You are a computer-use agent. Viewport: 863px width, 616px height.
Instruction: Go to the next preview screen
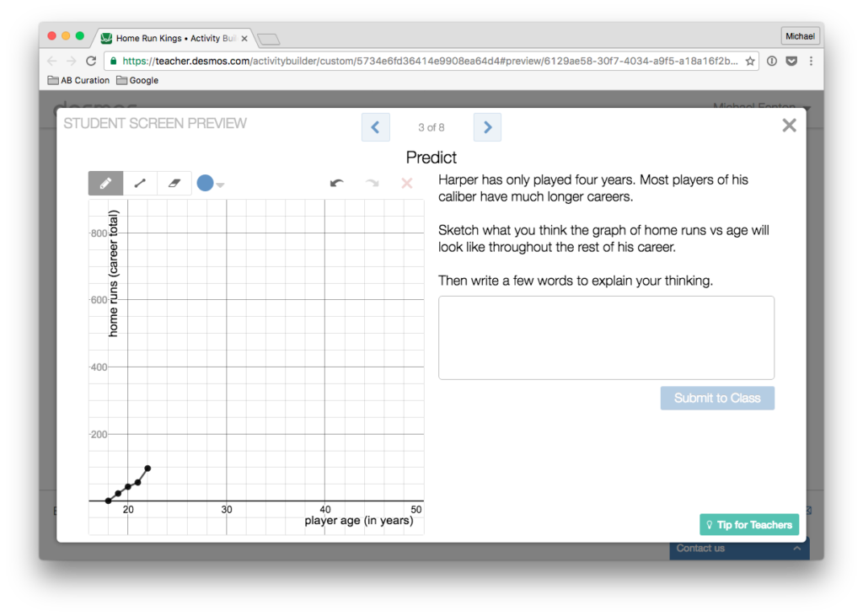click(487, 127)
